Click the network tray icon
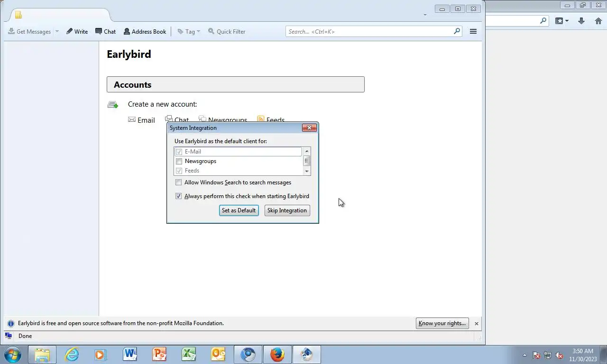Image resolution: width=607 pixels, height=364 pixels. coord(548,355)
